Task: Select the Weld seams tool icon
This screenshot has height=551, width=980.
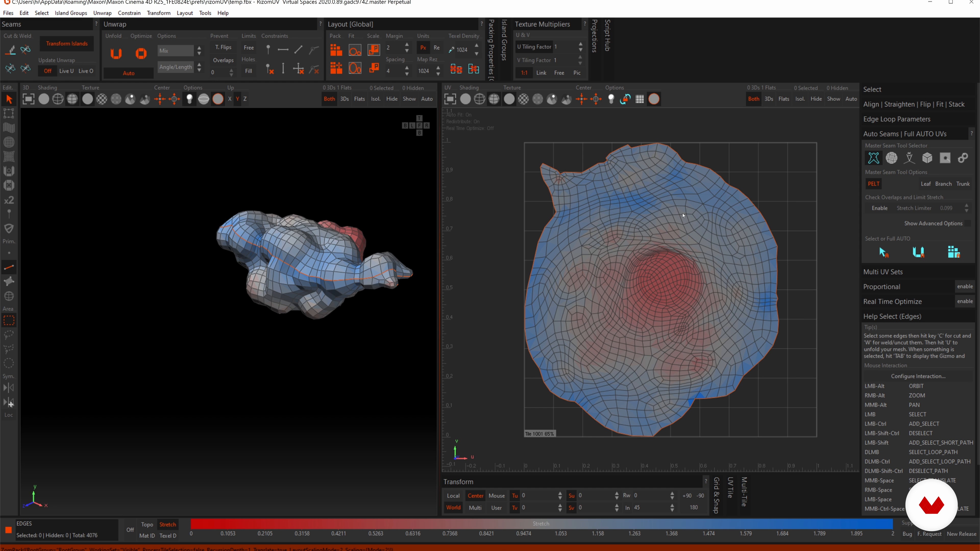Action: coord(26,50)
